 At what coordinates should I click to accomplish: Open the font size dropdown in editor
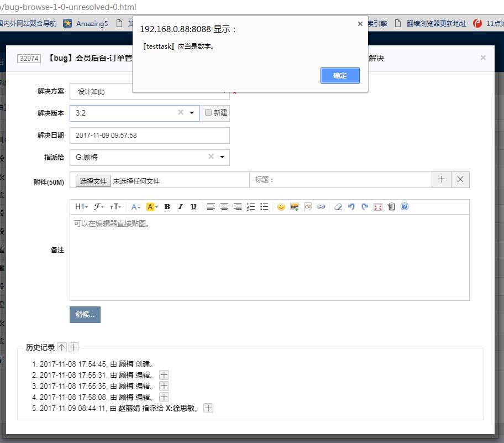click(116, 206)
